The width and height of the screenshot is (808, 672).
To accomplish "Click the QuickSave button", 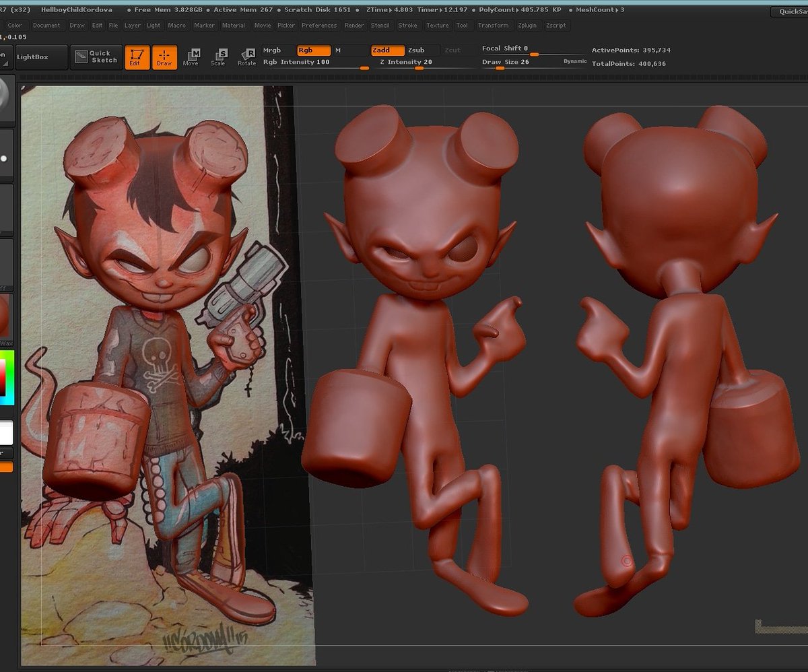I will point(789,11).
